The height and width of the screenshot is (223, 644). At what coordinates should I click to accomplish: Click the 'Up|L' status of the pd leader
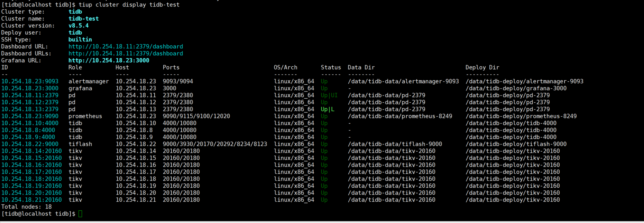tap(327, 109)
